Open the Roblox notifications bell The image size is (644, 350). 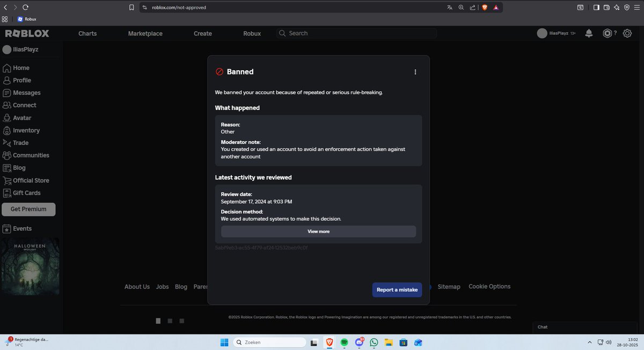click(588, 33)
